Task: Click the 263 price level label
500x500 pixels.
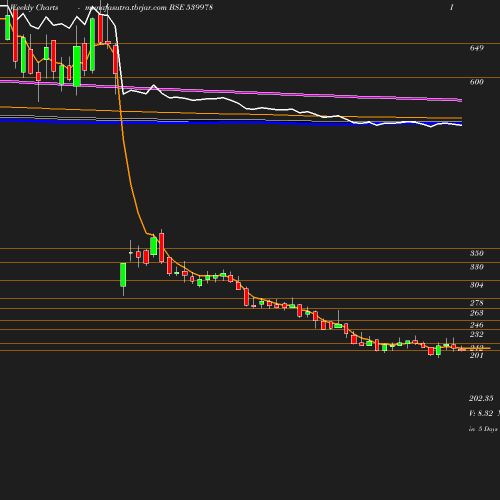Action: [x=477, y=313]
